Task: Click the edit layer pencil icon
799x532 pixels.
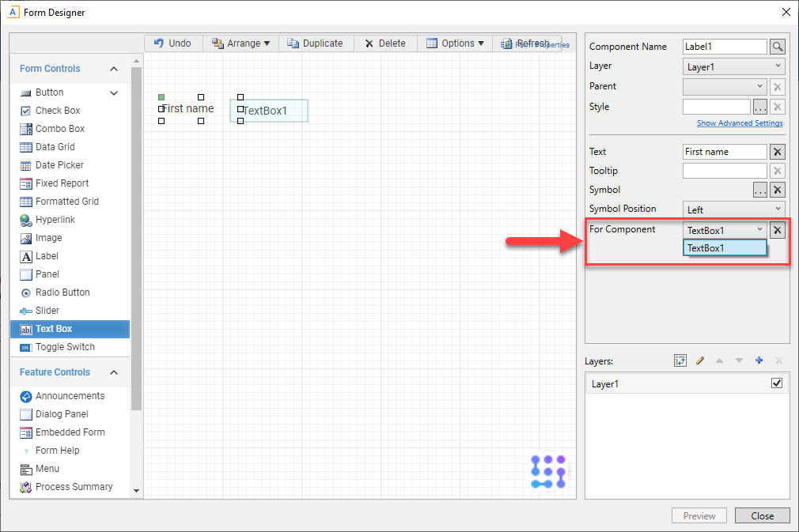Action: pyautogui.click(x=699, y=360)
